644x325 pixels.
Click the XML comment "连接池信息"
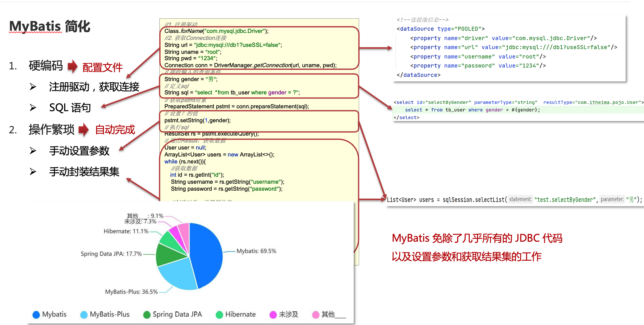422,20
